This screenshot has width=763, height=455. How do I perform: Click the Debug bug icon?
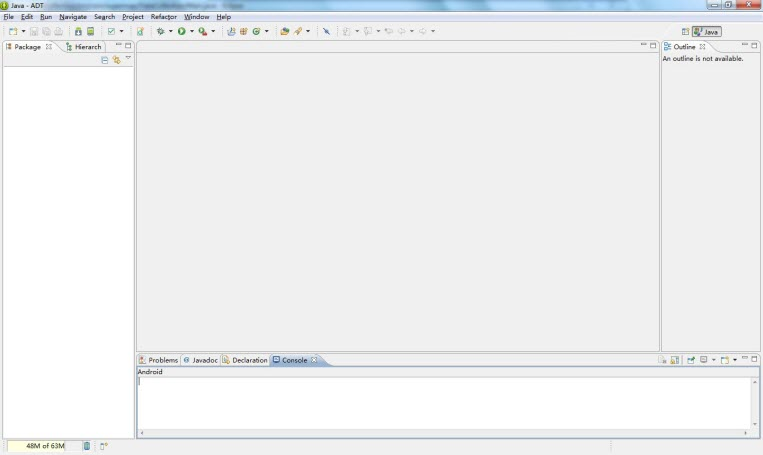click(x=160, y=31)
